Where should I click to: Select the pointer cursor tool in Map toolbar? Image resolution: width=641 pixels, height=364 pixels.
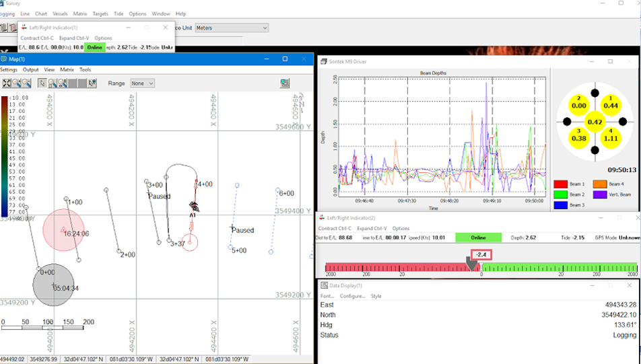pyautogui.click(x=42, y=83)
